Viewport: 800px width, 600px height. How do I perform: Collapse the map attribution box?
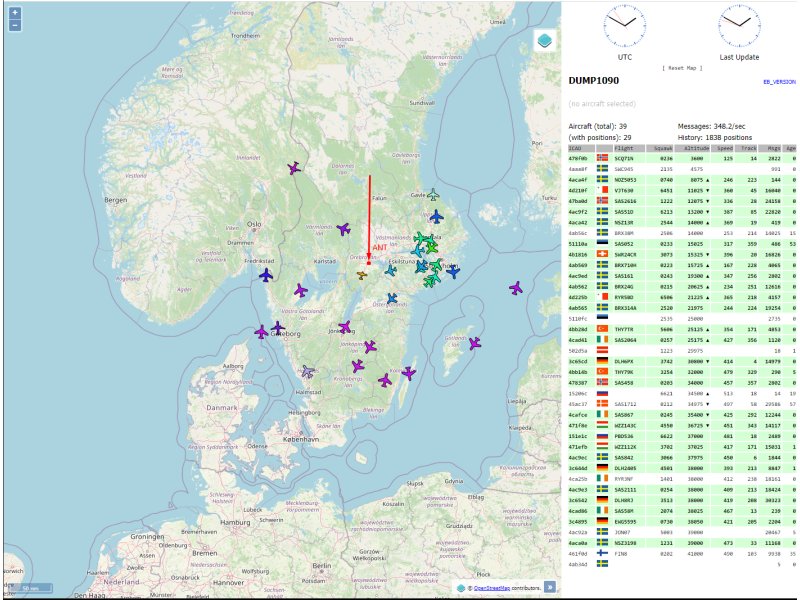coord(549,587)
